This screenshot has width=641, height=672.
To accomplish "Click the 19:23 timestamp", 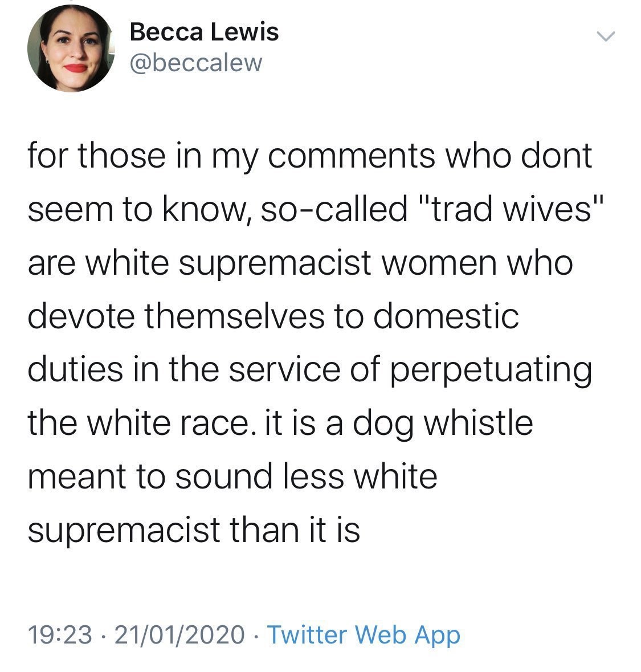I will pos(60,634).
